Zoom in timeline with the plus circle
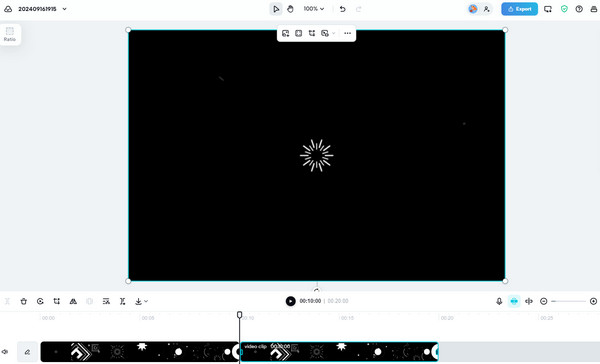The height and width of the screenshot is (364, 600). (x=593, y=301)
